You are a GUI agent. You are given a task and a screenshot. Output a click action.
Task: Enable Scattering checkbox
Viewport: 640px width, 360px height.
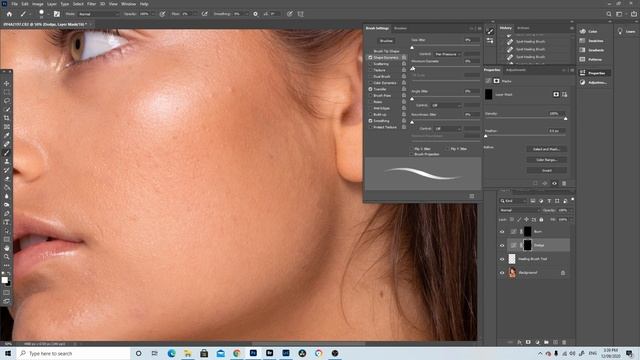(370, 64)
